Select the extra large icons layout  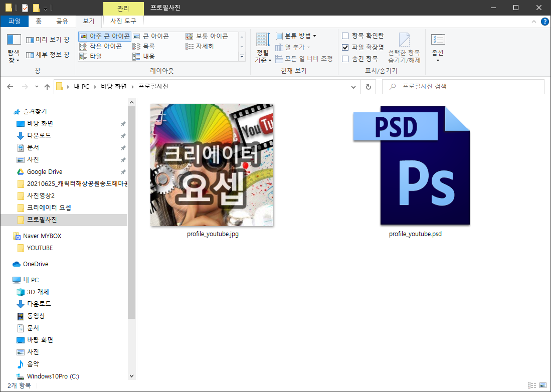105,36
